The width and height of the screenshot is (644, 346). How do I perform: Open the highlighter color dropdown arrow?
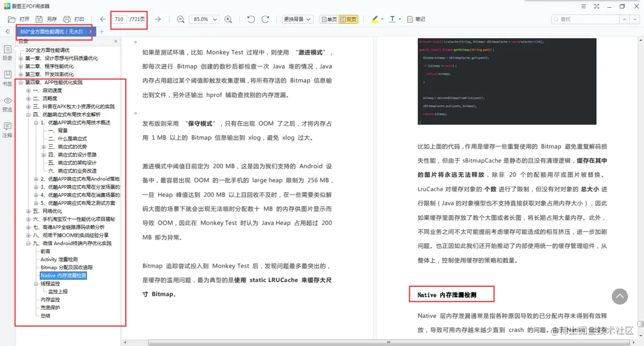pos(382,19)
